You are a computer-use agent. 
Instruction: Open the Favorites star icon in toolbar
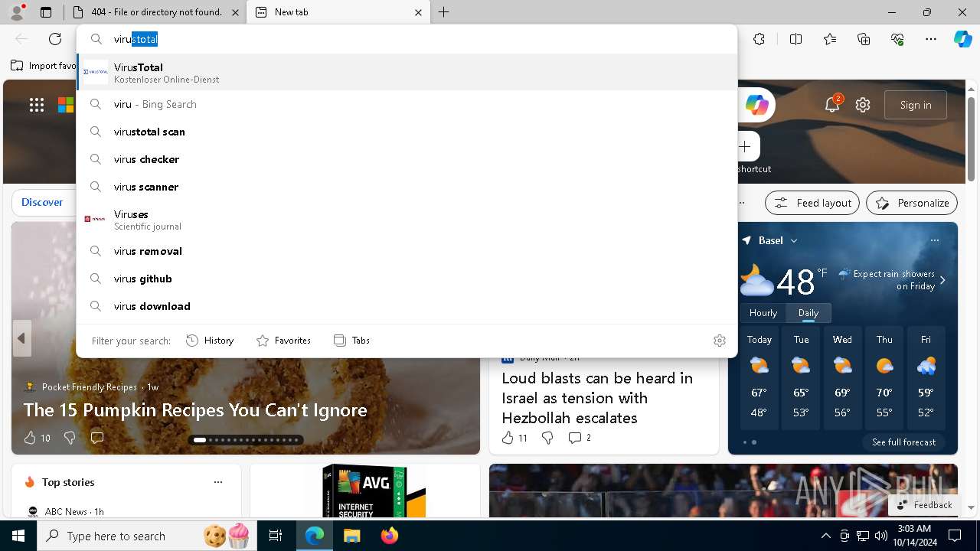tap(830, 39)
